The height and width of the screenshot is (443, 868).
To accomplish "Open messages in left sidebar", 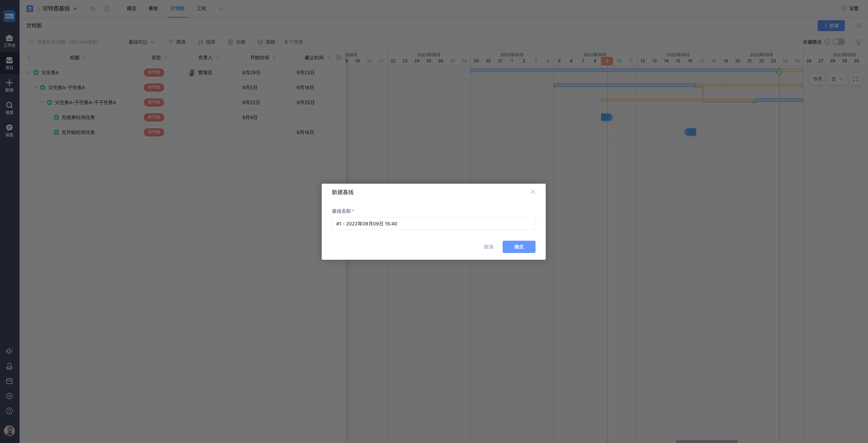I will point(9,130).
